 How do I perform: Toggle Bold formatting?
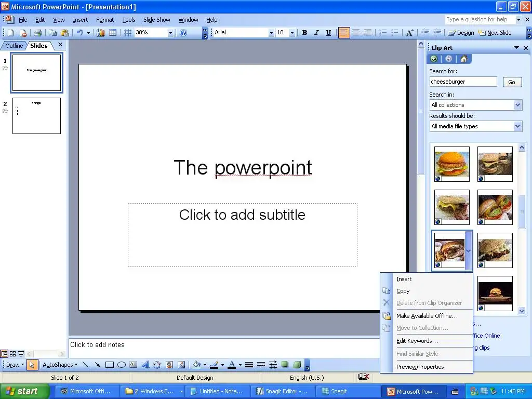(304, 33)
